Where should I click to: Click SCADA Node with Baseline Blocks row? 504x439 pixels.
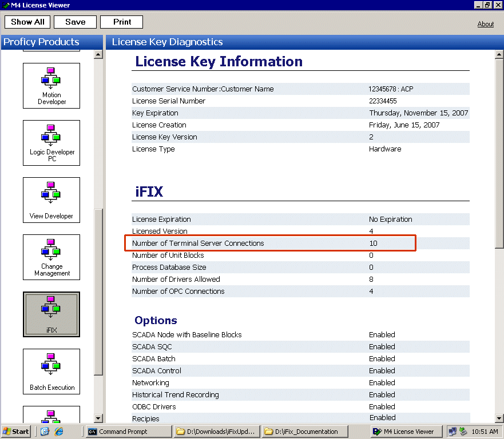[300, 334]
